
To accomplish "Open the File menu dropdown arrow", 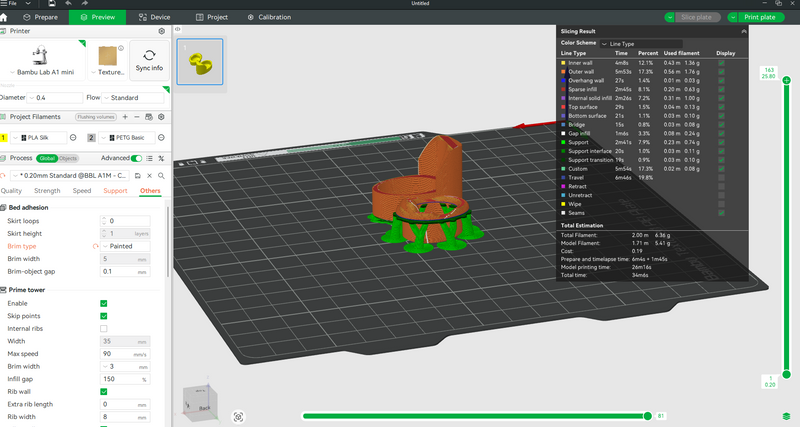I will (28, 4).
